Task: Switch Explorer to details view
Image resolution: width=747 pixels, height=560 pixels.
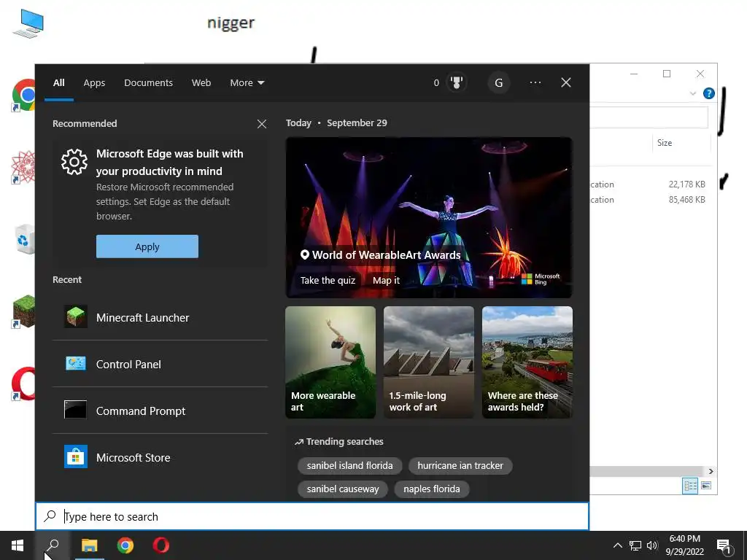Action: click(690, 486)
